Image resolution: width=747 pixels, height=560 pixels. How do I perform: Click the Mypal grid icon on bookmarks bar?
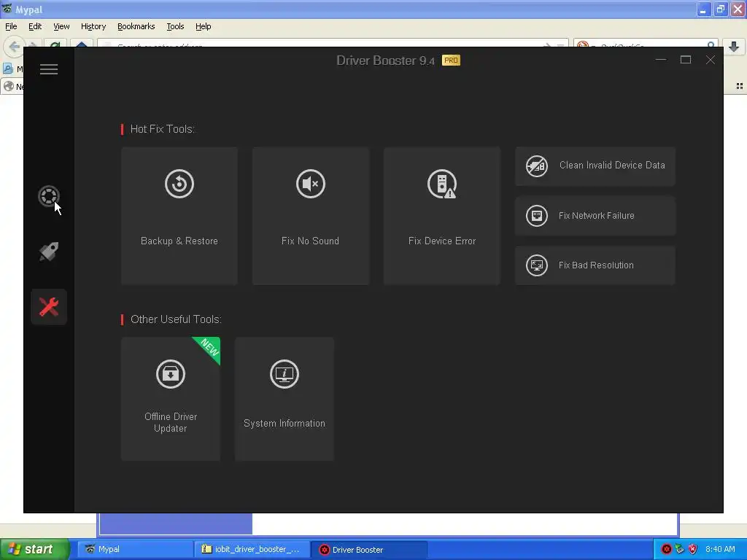(x=740, y=86)
